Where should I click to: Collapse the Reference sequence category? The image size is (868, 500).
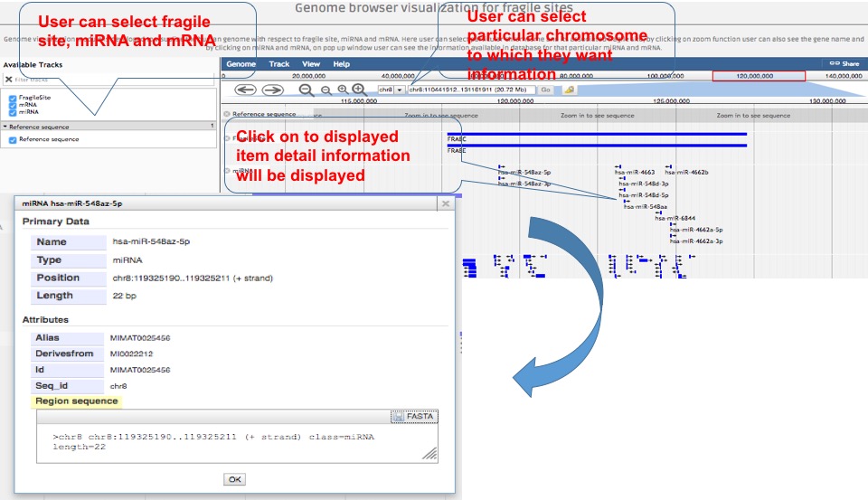pos(5,127)
